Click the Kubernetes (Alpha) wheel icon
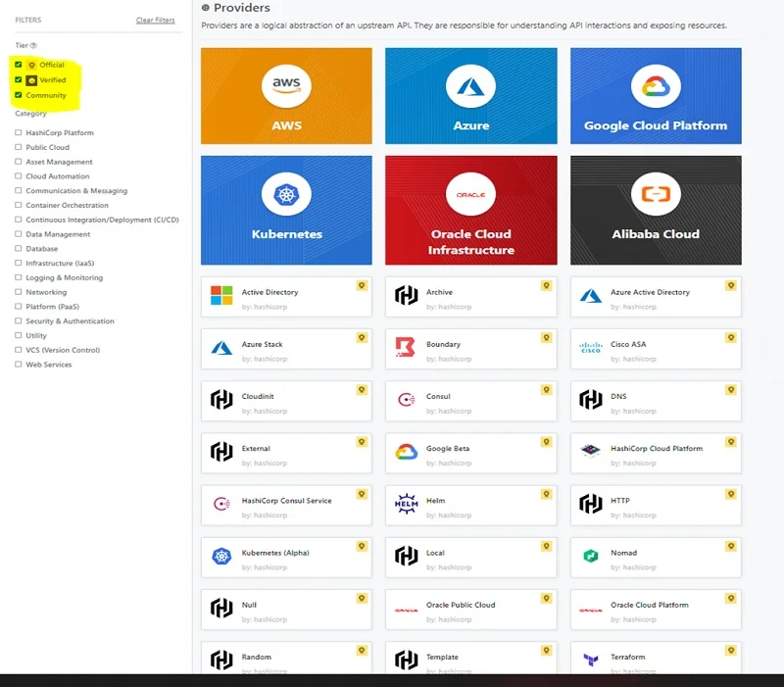784x687 pixels. [x=221, y=556]
